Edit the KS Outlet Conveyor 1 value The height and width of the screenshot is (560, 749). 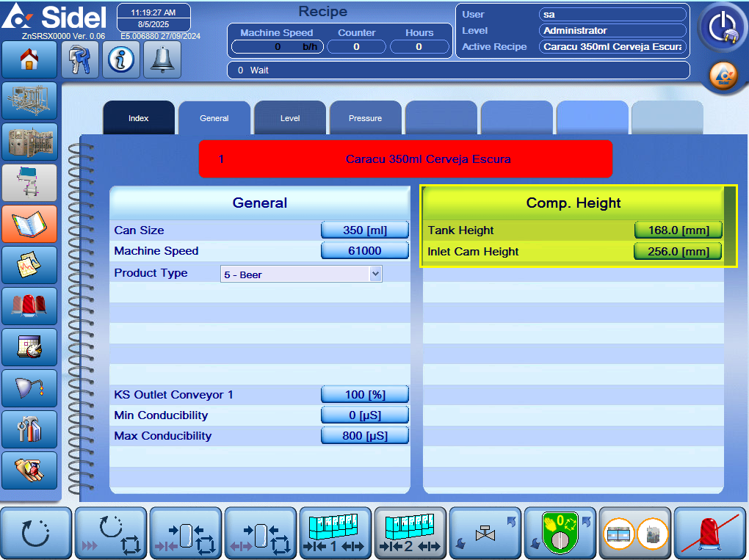point(365,395)
